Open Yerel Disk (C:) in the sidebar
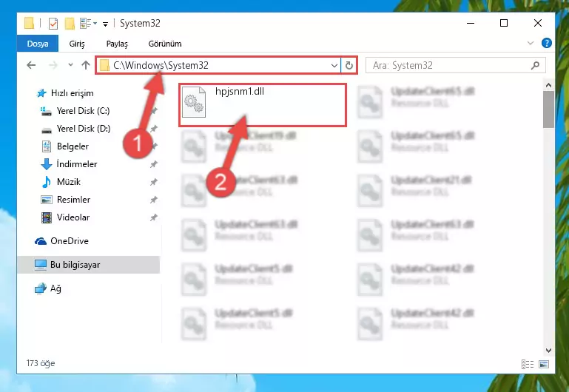Image resolution: width=569 pixels, height=392 pixels. pyautogui.click(x=75, y=111)
